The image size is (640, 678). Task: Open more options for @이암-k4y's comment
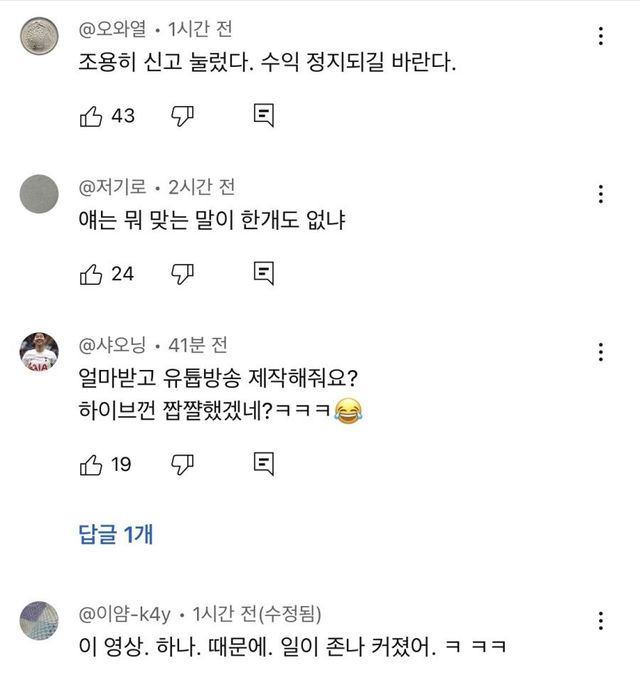click(x=600, y=619)
